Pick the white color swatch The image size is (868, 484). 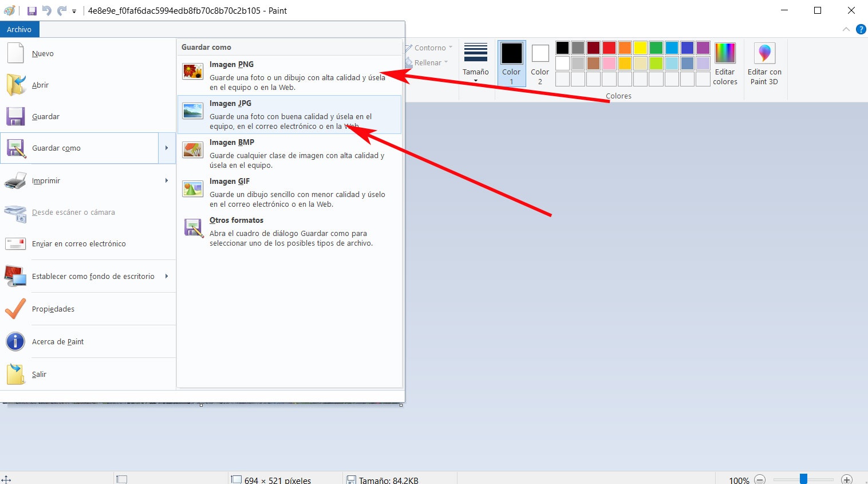[x=562, y=63]
